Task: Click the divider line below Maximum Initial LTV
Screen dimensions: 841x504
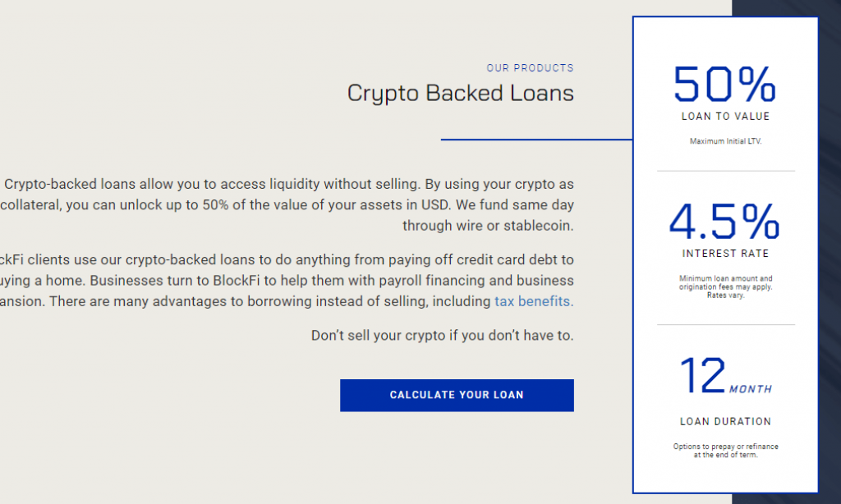Action: coord(726,171)
